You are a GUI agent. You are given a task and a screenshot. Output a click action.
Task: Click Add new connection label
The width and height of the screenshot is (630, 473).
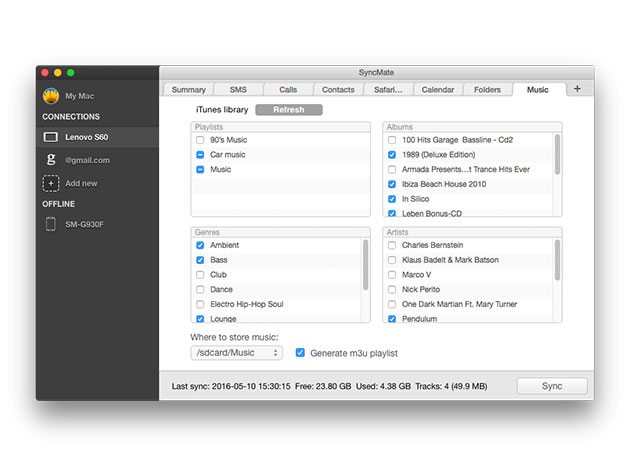[x=81, y=183]
